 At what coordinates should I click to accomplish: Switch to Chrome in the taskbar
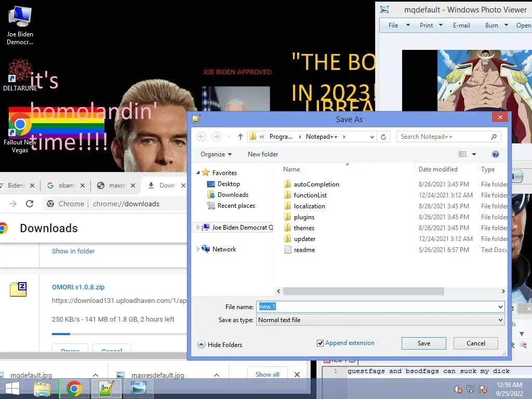[x=74, y=389]
